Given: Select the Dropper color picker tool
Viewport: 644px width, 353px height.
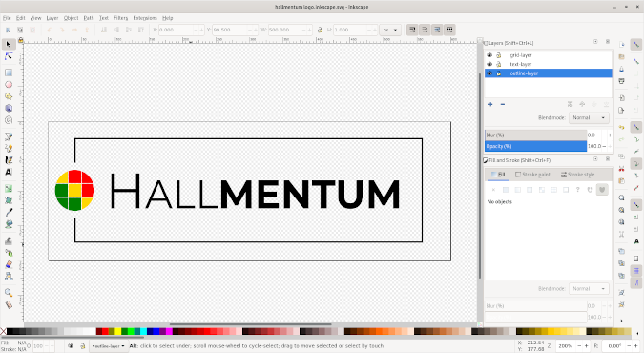Looking at the screenshot, I should coord(9,213).
